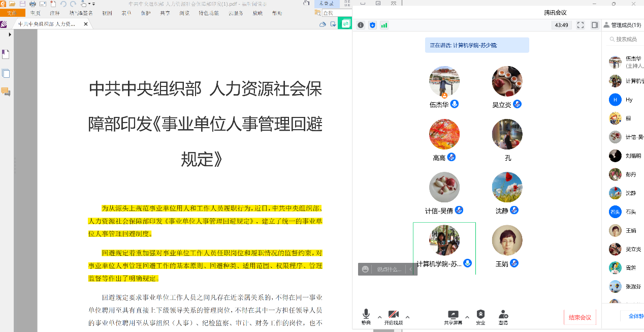Open the bookmarks panel in PDF sidebar

click(6, 54)
